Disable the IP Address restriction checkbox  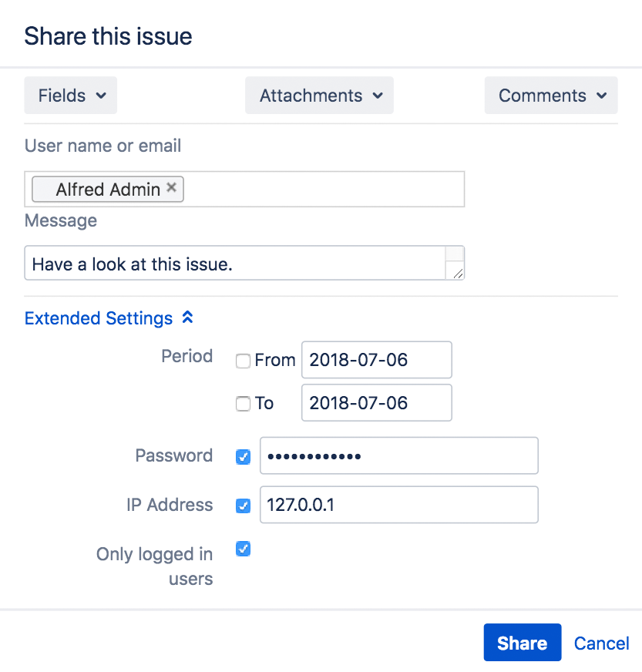click(243, 506)
